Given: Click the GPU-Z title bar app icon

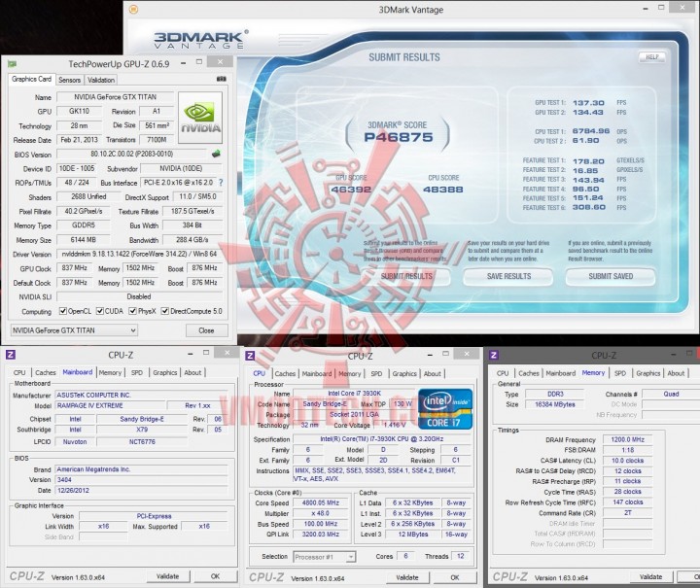Looking at the screenshot, I should pyautogui.click(x=12, y=64).
